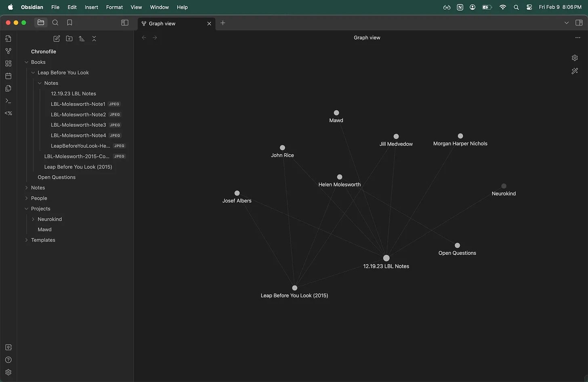
Task: Open LBL-Molesworth-Note2 image file
Action: click(78, 114)
